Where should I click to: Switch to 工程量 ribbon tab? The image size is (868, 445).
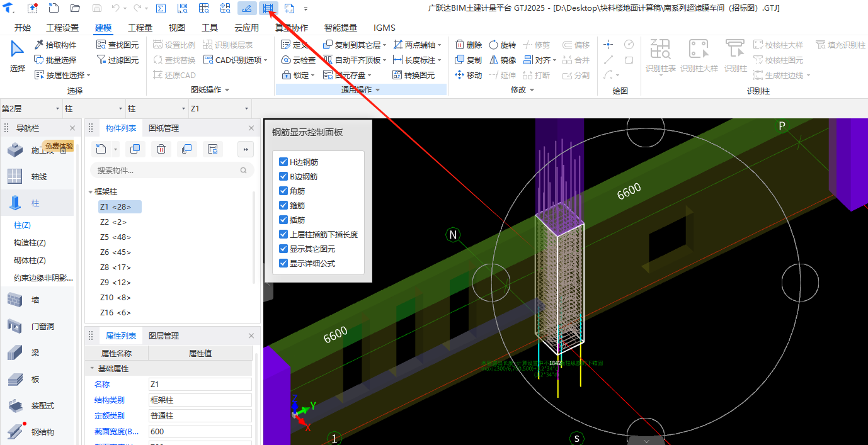point(140,28)
